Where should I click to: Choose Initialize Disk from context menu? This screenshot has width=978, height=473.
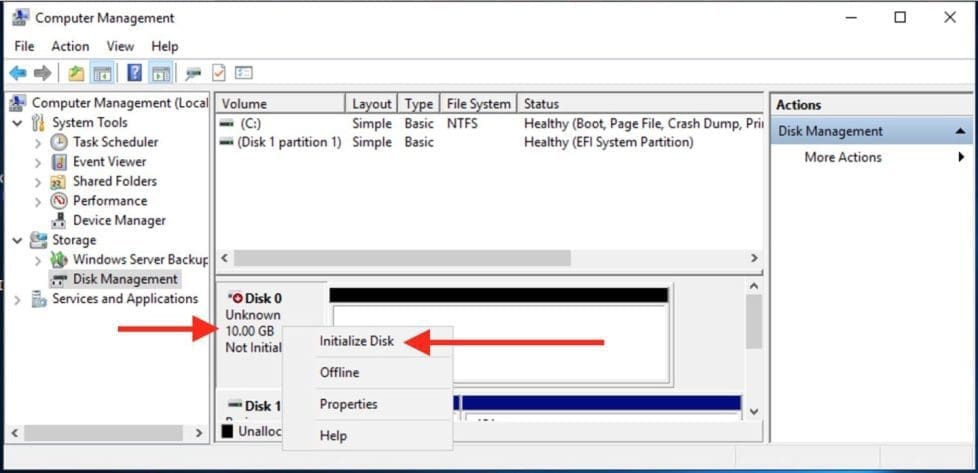(x=356, y=341)
